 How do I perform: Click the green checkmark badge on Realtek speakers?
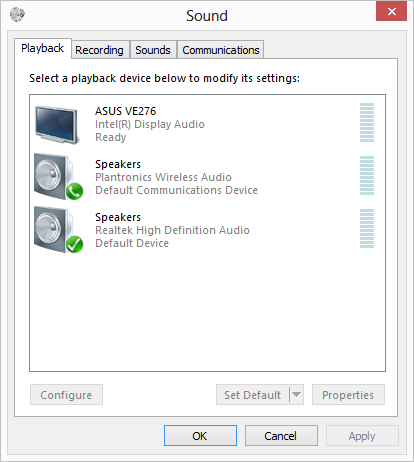tap(74, 244)
